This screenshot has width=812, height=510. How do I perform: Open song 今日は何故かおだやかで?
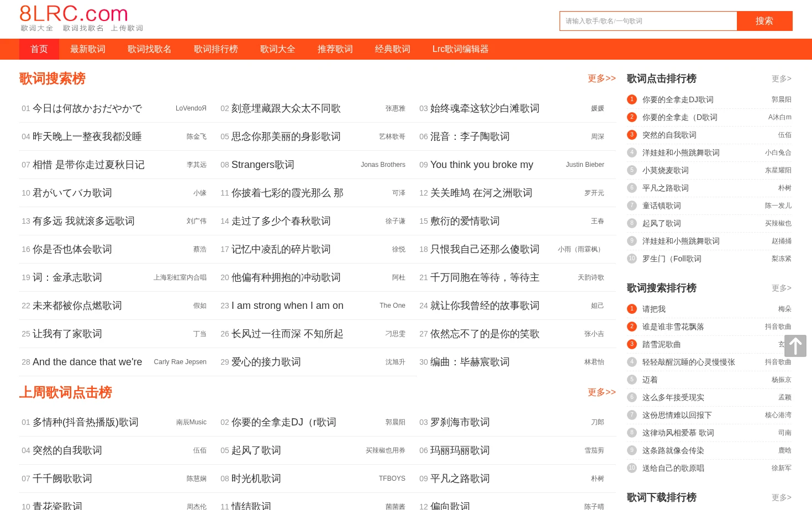(87, 108)
